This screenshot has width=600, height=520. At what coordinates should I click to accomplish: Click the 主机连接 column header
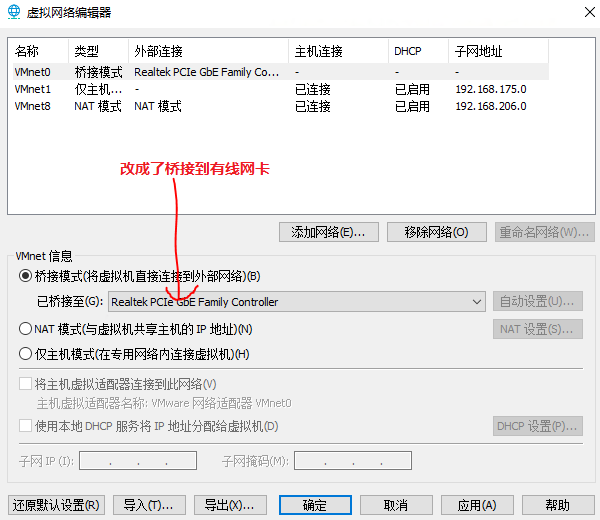click(x=338, y=51)
